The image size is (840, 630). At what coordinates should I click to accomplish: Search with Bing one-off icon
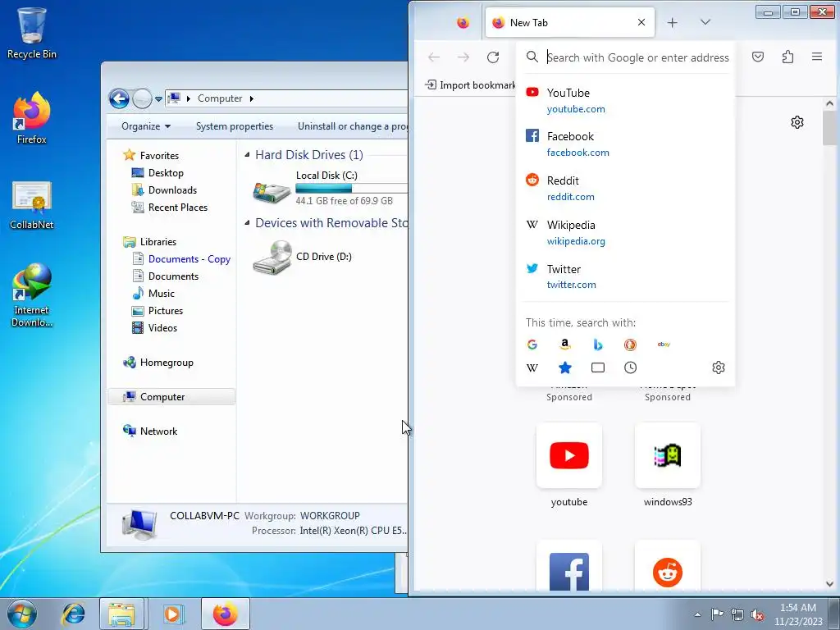(598, 345)
